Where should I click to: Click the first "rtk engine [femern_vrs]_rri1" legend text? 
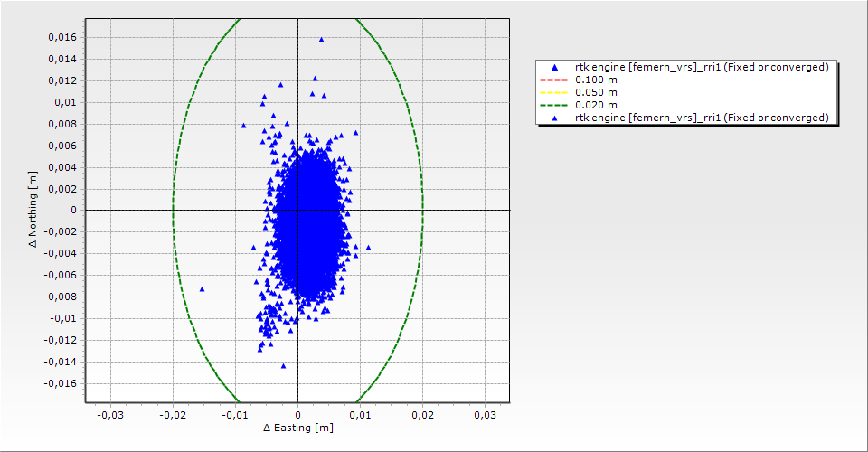coord(702,68)
